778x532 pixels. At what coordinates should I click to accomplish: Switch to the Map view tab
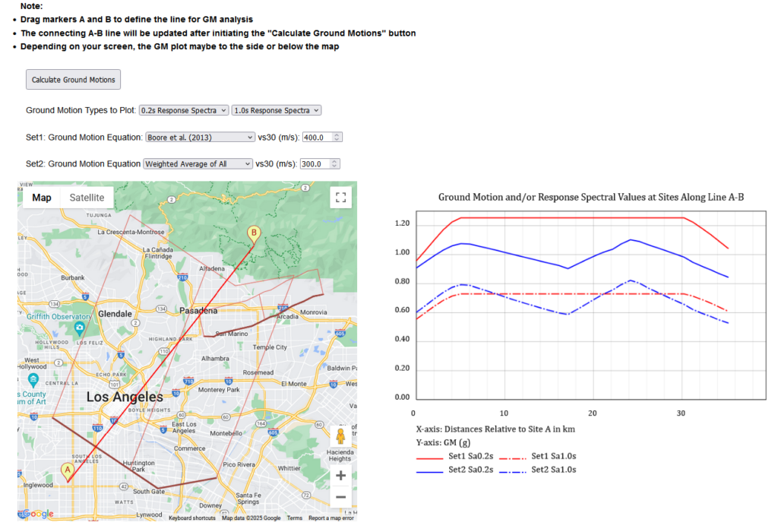pos(42,198)
